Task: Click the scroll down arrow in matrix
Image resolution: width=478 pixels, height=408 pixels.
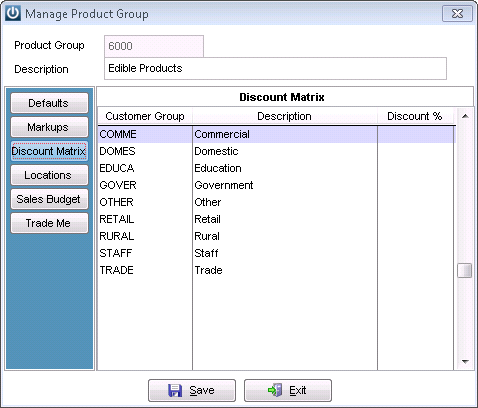Action: coord(465,361)
